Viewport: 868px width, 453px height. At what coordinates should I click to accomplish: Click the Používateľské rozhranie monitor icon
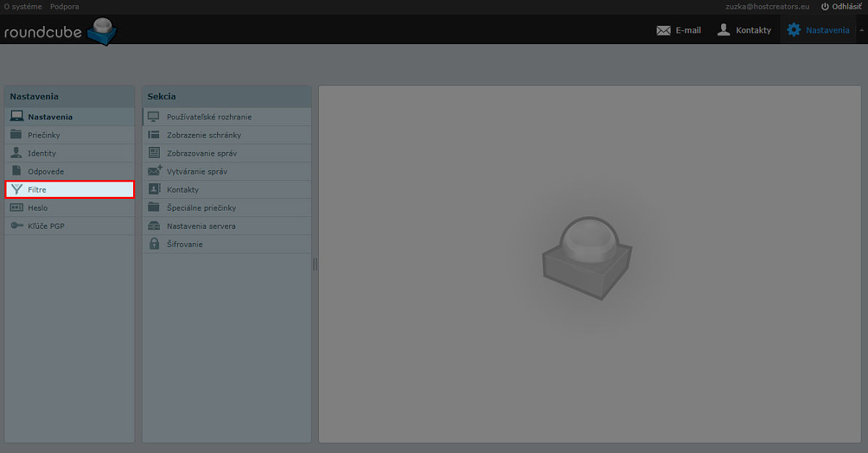pos(153,117)
